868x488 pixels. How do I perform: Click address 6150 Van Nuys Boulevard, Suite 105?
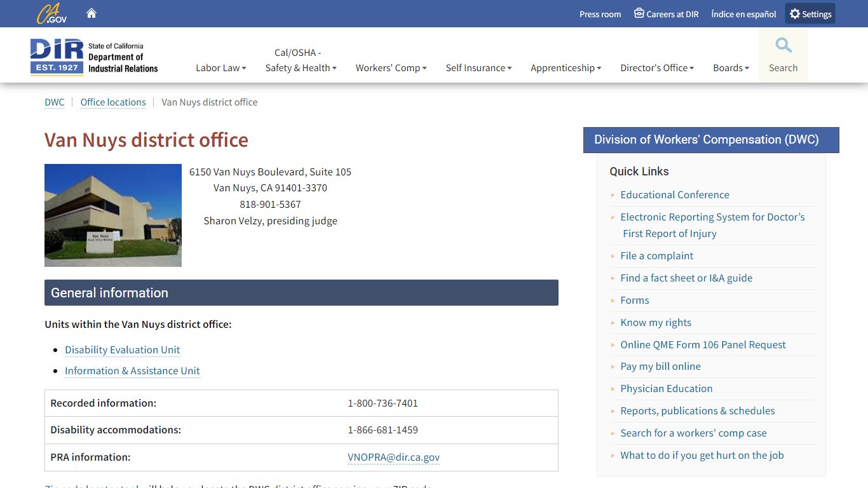pyautogui.click(x=270, y=172)
